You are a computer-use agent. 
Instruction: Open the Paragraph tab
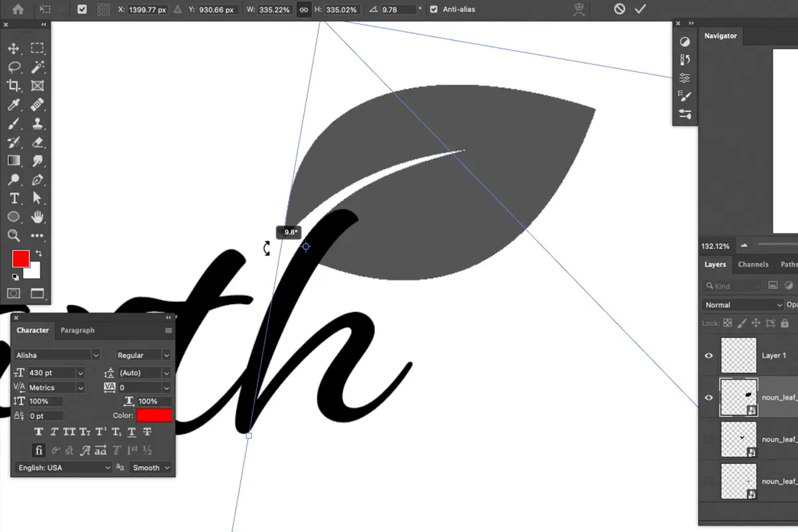77,330
